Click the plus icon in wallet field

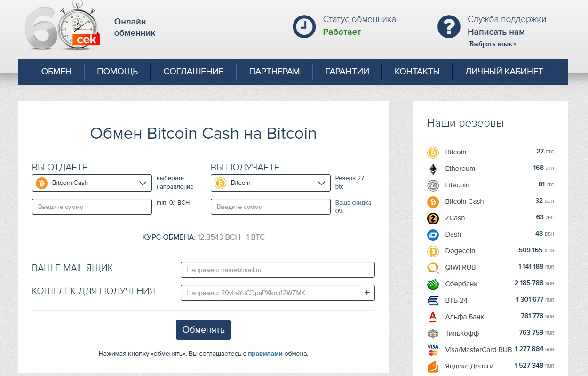(x=367, y=293)
